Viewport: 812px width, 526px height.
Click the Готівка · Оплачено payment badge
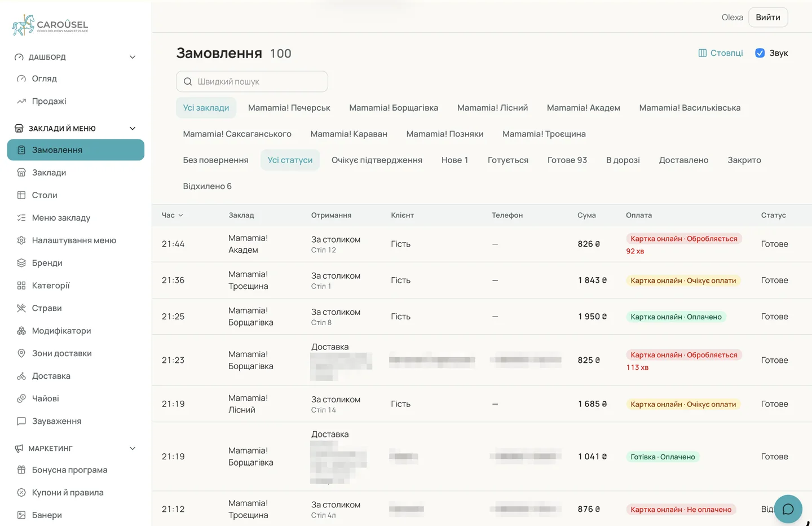pos(663,457)
